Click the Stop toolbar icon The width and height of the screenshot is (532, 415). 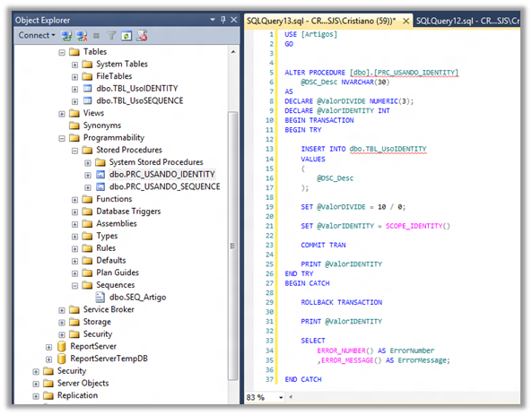click(x=96, y=35)
